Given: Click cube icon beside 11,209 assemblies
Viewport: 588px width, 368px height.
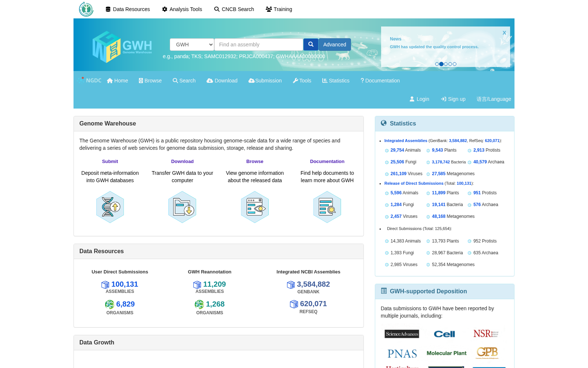Looking at the screenshot, I should (197, 284).
